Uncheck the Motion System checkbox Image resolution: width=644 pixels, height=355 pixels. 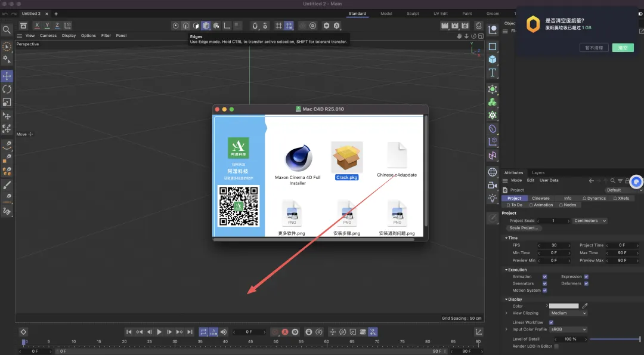544,291
